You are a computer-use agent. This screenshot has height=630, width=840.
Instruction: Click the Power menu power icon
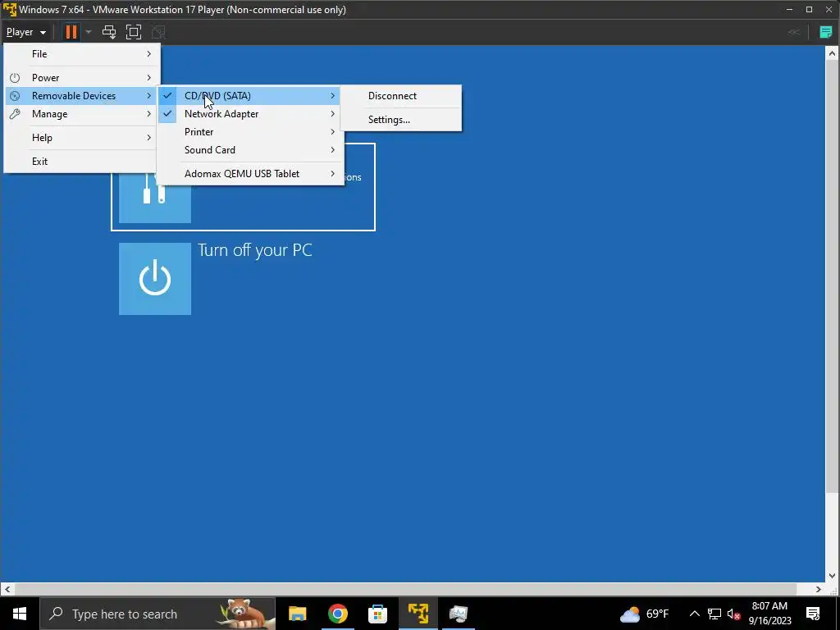click(15, 78)
